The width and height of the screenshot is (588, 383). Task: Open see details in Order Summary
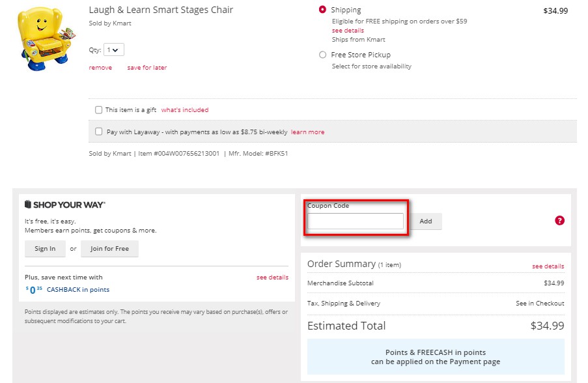coord(548,266)
